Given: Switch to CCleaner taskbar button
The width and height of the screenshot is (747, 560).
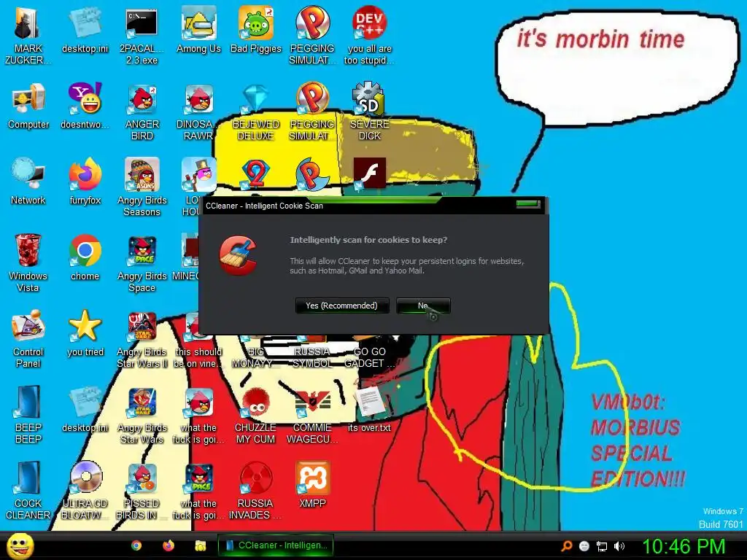Looking at the screenshot, I should coord(275,545).
